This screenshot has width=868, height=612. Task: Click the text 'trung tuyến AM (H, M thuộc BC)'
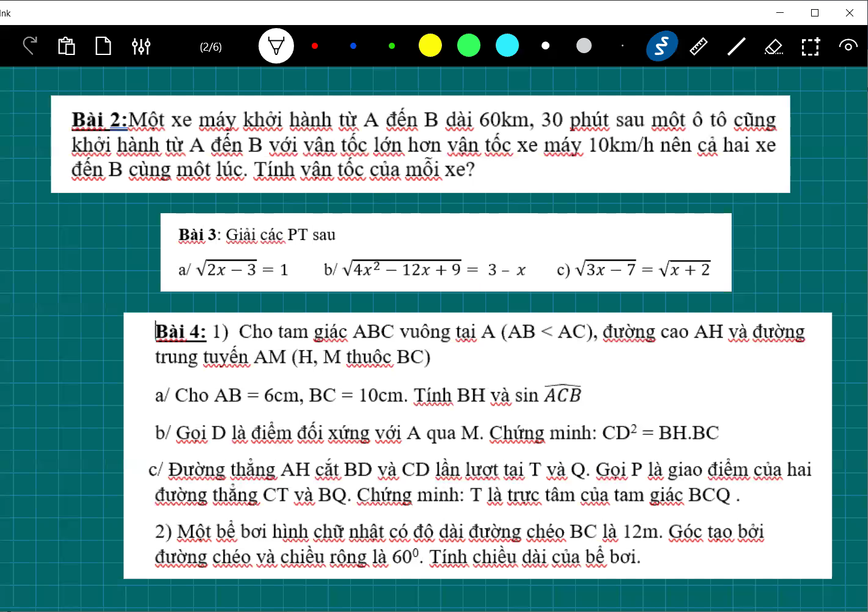coord(293,357)
